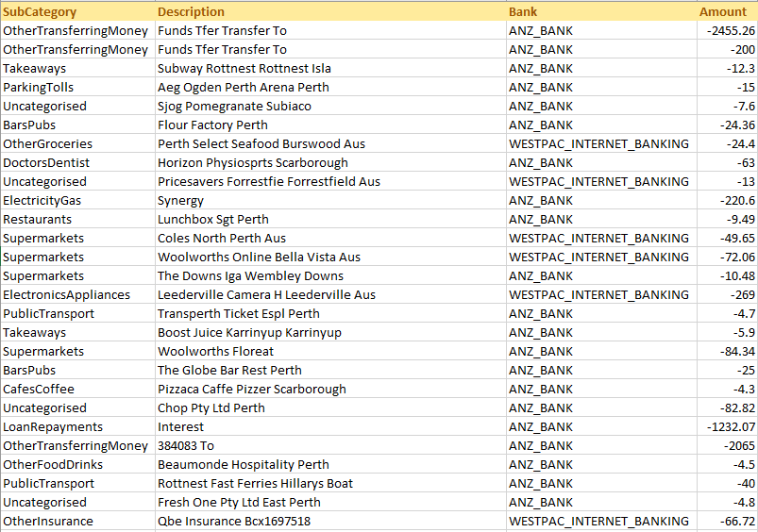Click the amount -49.65 cell
The image size is (758, 532).
pos(728,238)
